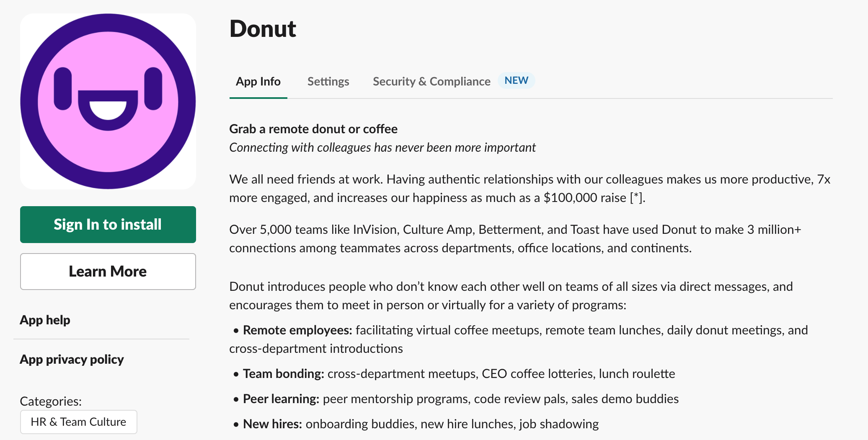The image size is (868, 440).
Task: Click the italic Connecting with colleagues tagline
Action: click(x=382, y=148)
